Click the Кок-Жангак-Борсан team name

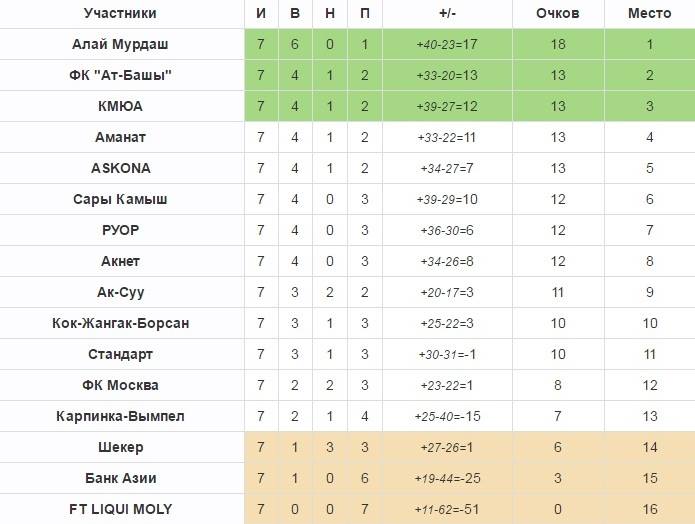click(x=120, y=323)
